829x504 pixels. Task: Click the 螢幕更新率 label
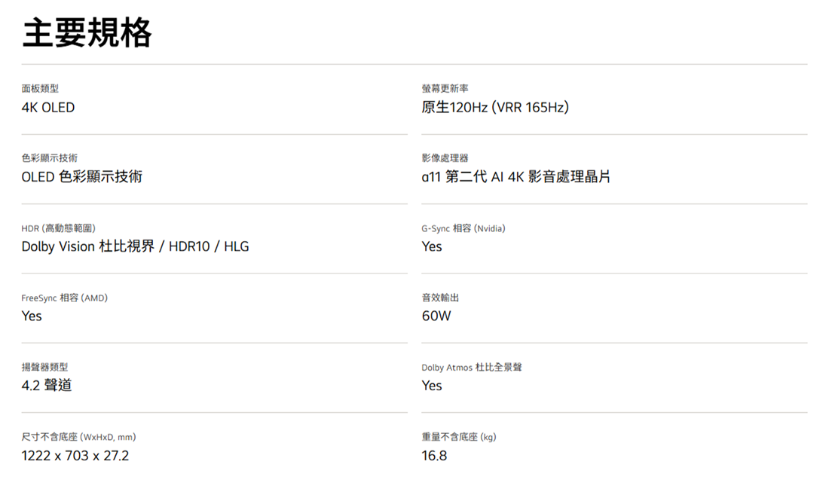pos(445,89)
